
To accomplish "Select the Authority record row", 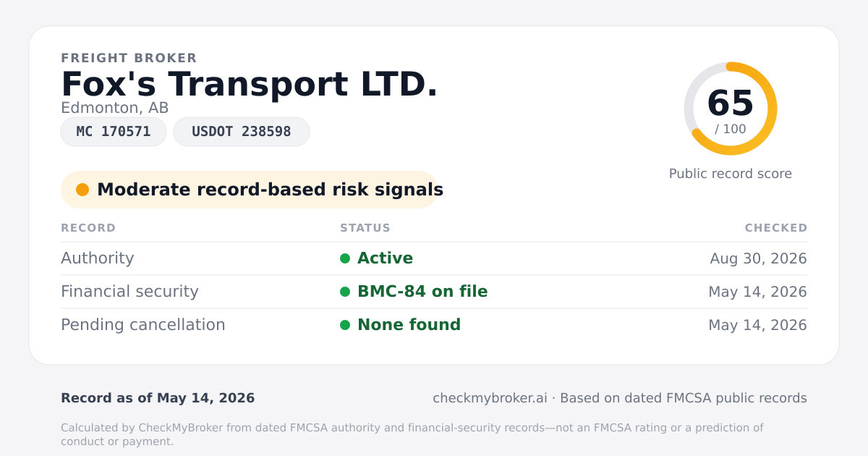I will point(434,258).
